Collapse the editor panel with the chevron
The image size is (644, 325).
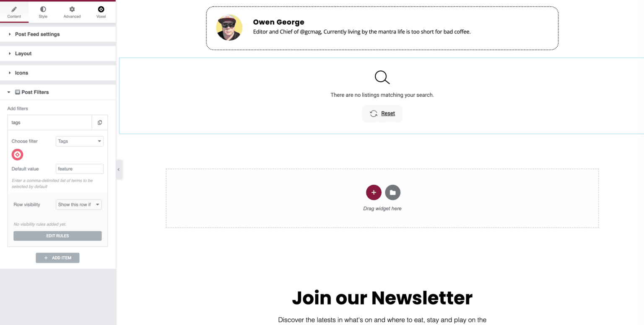(119, 170)
